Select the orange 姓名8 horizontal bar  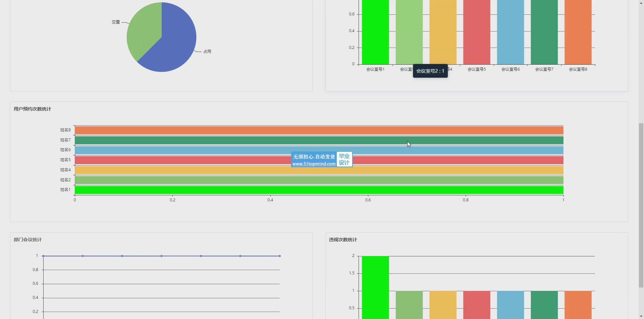pos(319,130)
